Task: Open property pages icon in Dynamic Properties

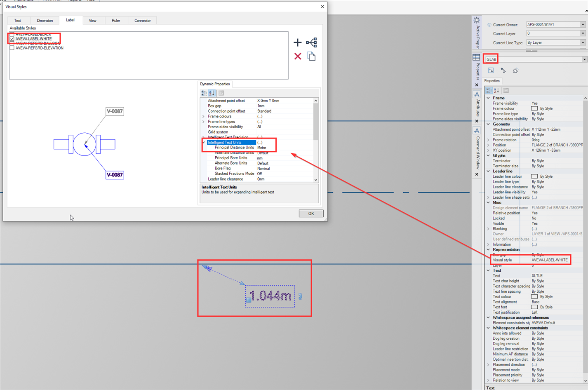Action: [x=221, y=93]
